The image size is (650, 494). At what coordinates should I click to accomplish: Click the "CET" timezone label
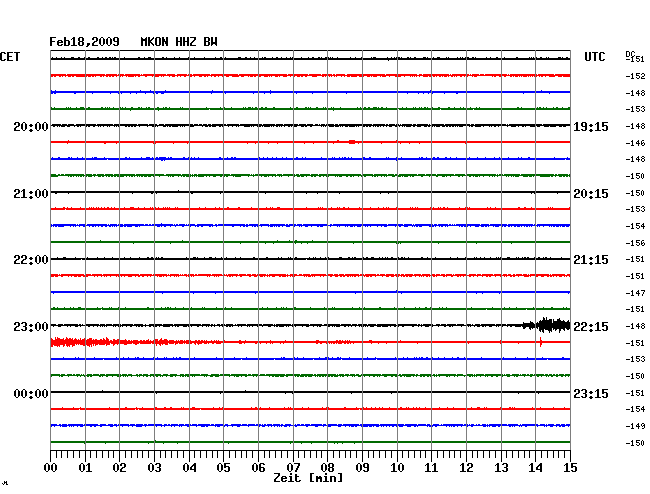click(x=10, y=57)
